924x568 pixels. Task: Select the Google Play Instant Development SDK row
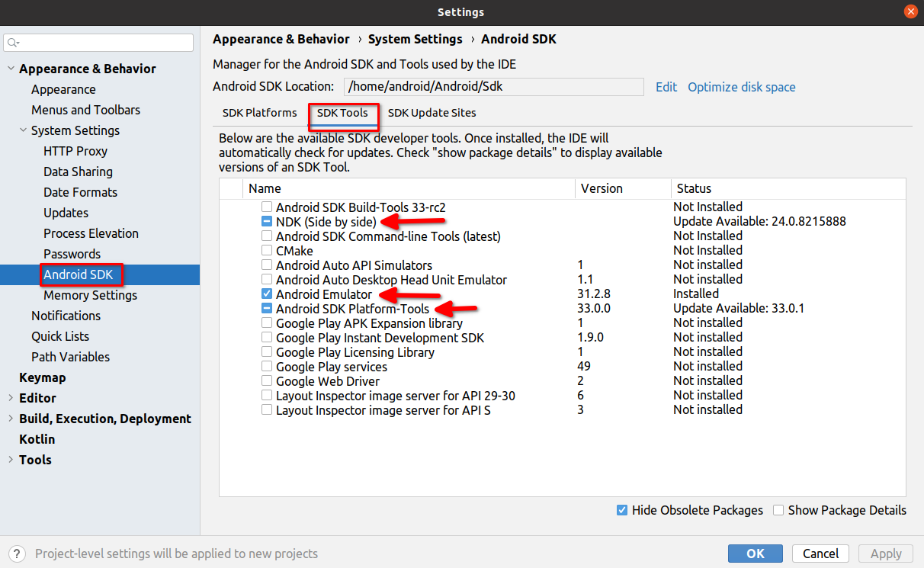point(563,337)
